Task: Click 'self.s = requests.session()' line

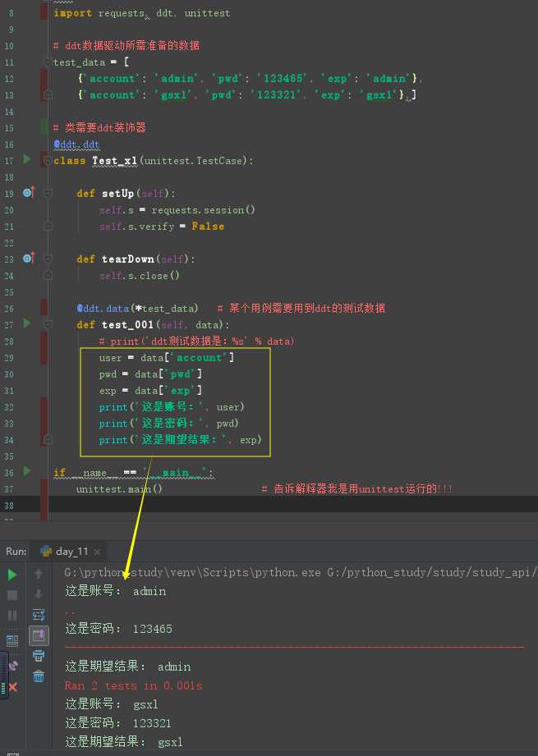Action: [x=177, y=210]
